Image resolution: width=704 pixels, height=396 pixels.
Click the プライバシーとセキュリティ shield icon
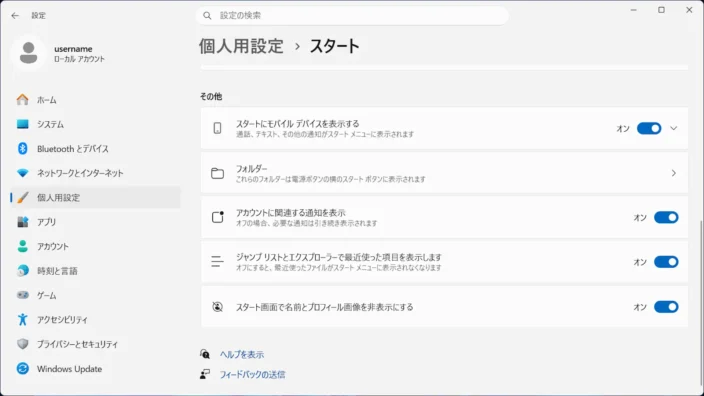(22, 344)
